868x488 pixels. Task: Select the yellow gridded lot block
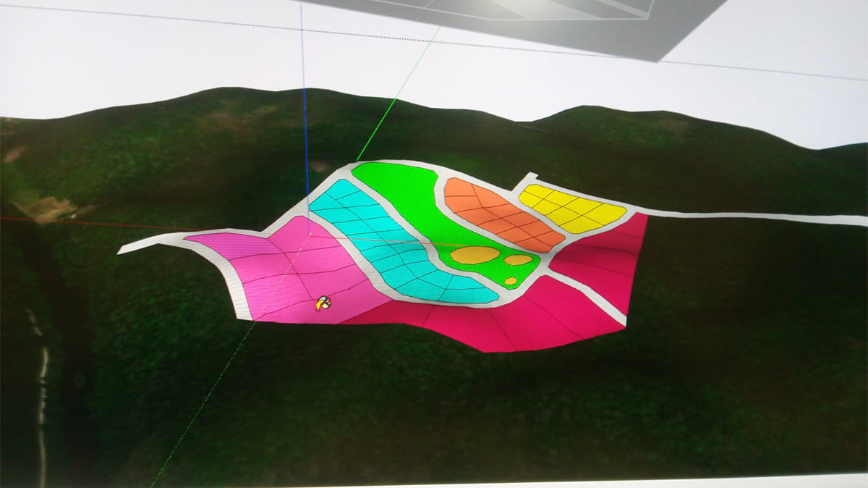(x=573, y=208)
